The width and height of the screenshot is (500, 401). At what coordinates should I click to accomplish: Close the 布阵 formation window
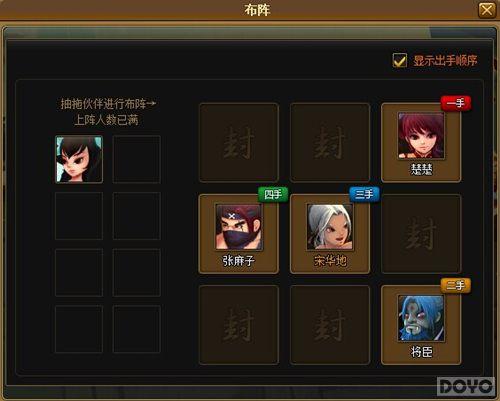point(487,10)
